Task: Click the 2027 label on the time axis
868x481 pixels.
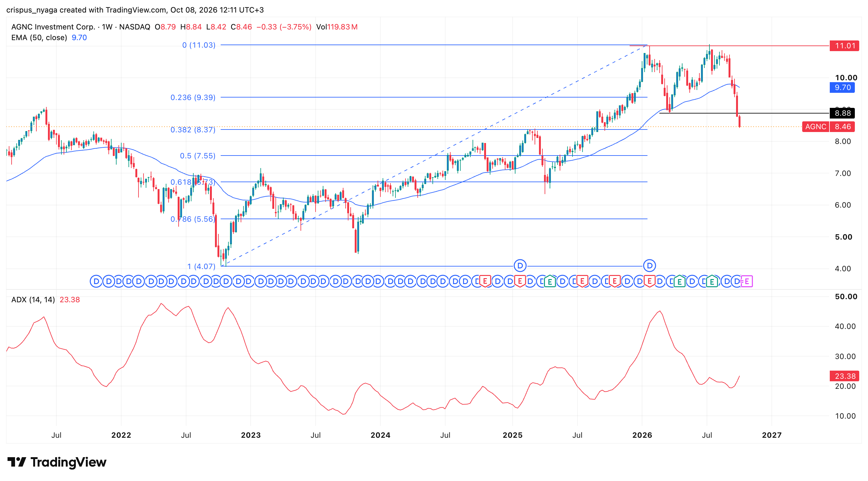Action: (x=771, y=435)
